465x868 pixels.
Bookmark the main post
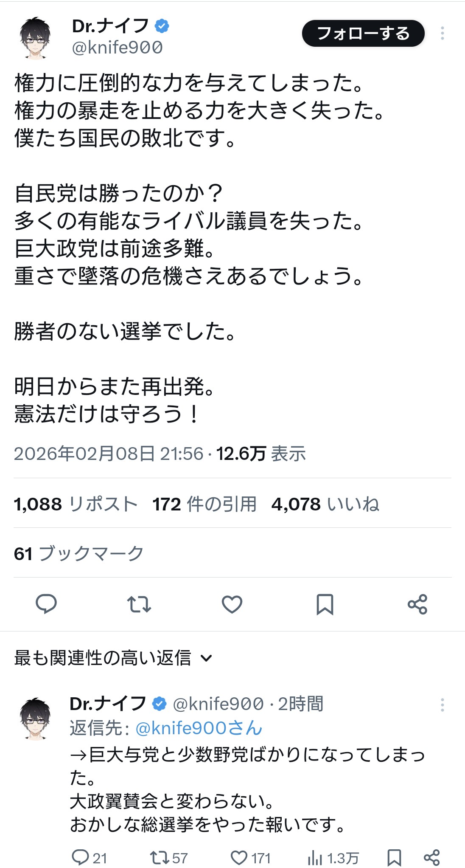pyautogui.click(x=325, y=604)
